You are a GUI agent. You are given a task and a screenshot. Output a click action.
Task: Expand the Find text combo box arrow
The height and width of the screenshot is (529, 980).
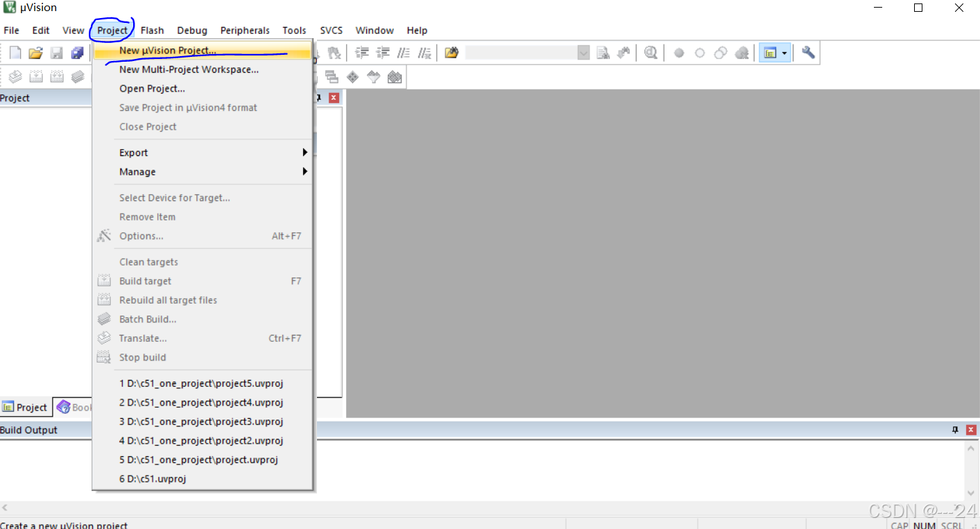pyautogui.click(x=583, y=53)
